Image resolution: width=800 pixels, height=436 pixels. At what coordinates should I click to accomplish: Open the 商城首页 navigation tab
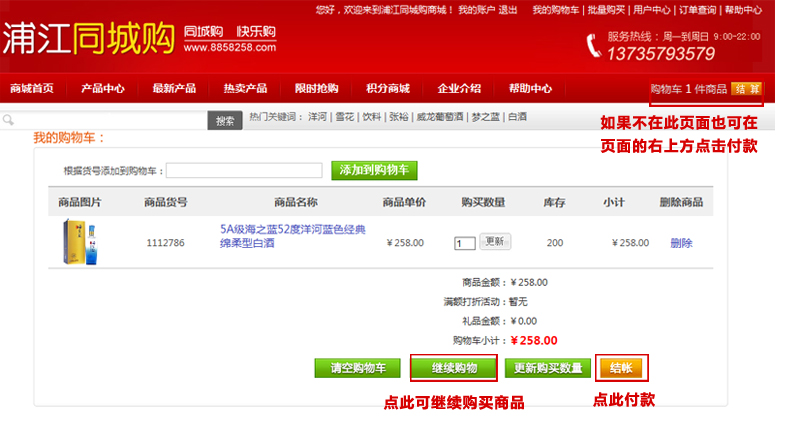[x=32, y=88]
